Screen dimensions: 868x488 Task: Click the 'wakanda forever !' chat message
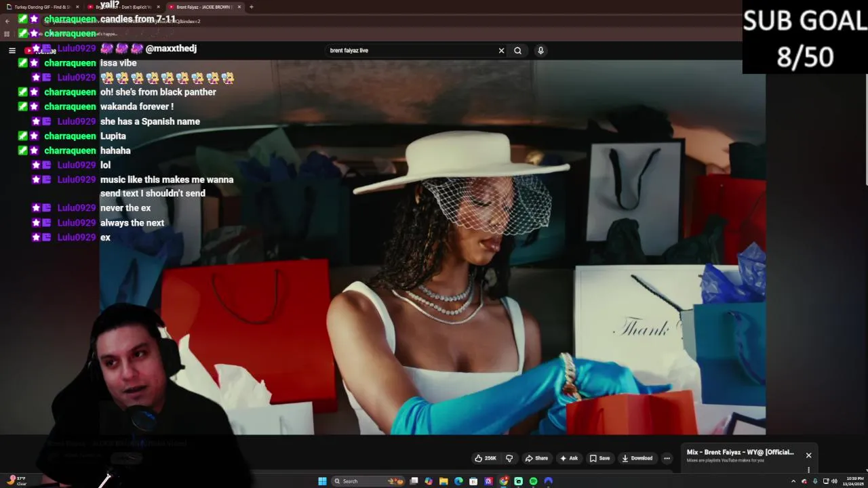pyautogui.click(x=137, y=106)
